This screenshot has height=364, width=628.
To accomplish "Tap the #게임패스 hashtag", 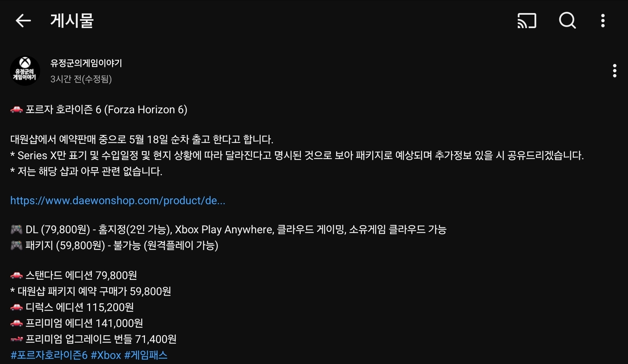I will click(146, 355).
